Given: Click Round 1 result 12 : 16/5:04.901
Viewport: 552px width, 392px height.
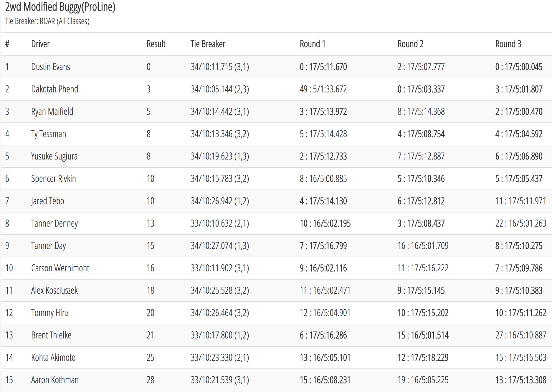Looking at the screenshot, I should (x=325, y=313).
